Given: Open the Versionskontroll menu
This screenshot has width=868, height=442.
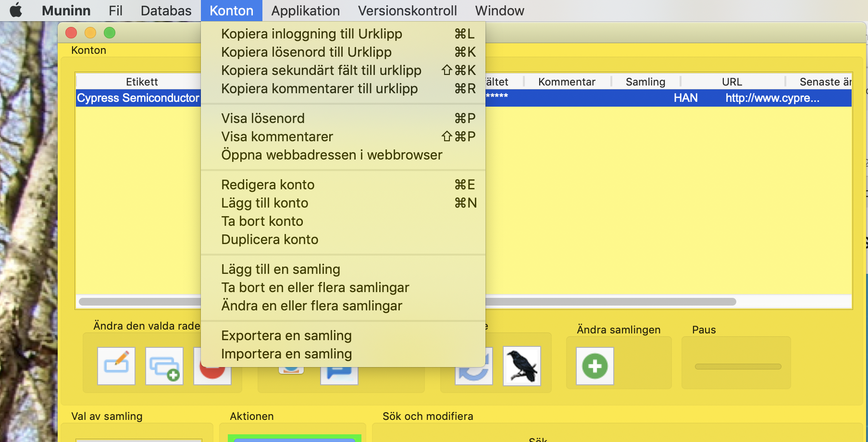Looking at the screenshot, I should 407,11.
